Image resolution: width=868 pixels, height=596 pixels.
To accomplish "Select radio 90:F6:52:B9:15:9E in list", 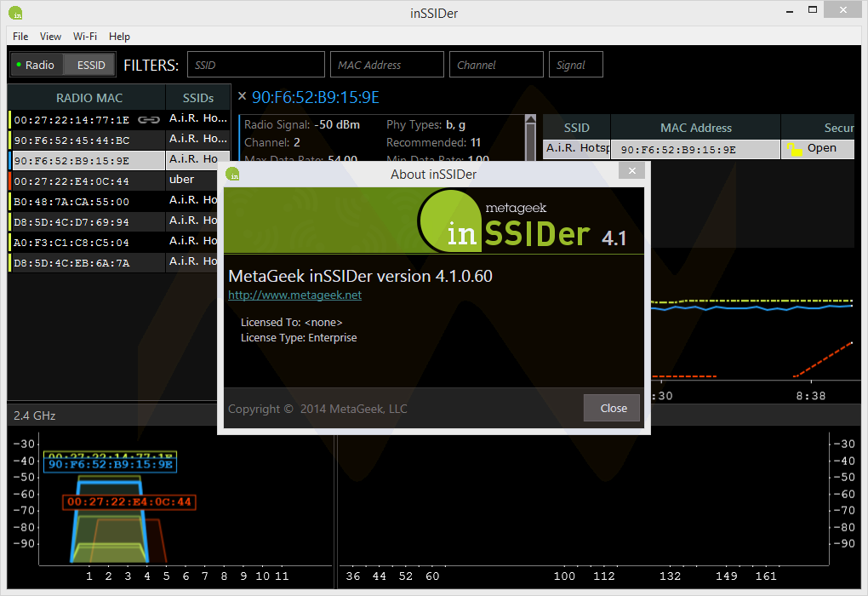I will point(119,160).
